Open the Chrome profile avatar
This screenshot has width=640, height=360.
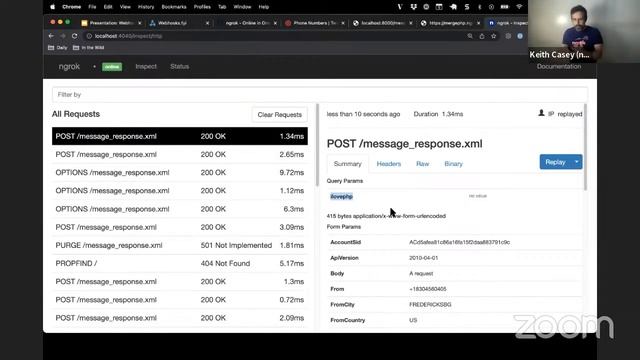520,36
